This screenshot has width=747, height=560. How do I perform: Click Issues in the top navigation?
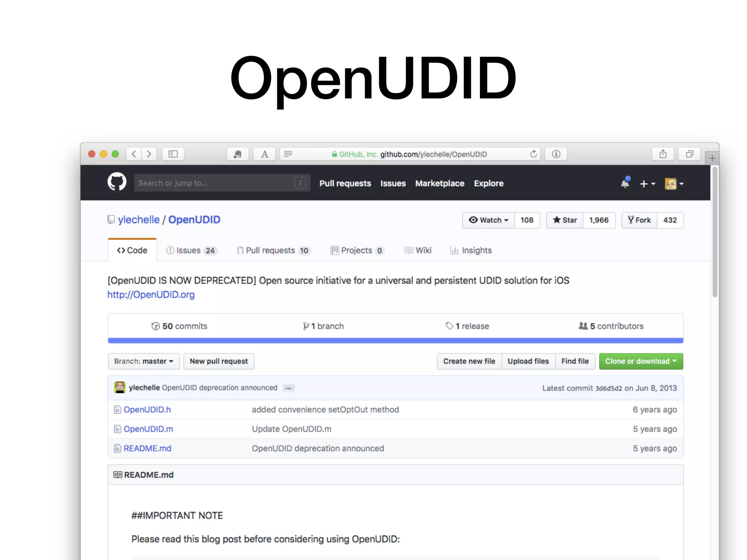pyautogui.click(x=393, y=183)
